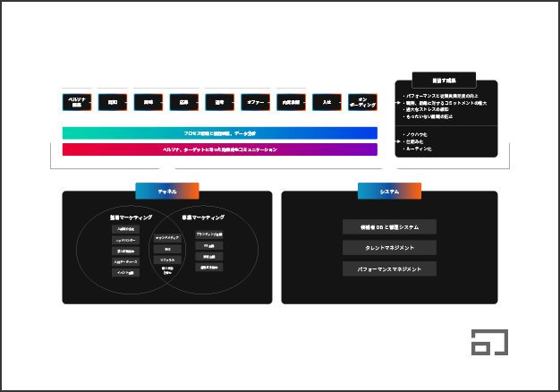Click the 目指す成果 header label
The width and height of the screenshot is (560, 392).
[437, 80]
